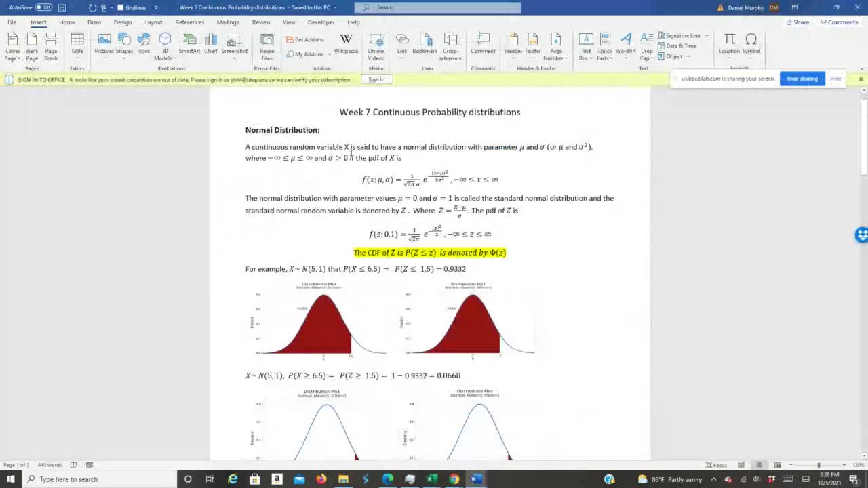Add a Bookmark

click(x=425, y=43)
